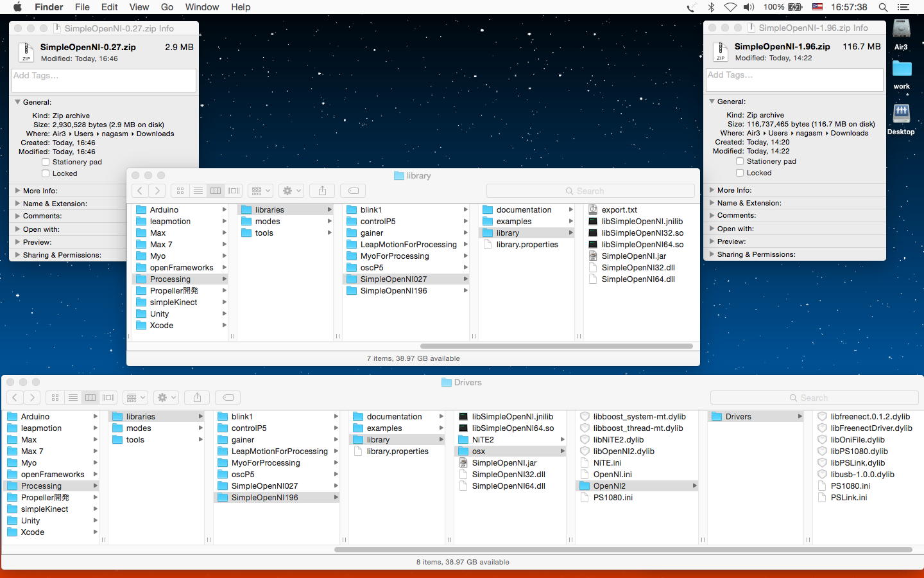Viewport: 924px width, 578px height.
Task: Expand Open with in SimpleOpenNI-0.27.zip Info
Action: [x=18, y=229]
